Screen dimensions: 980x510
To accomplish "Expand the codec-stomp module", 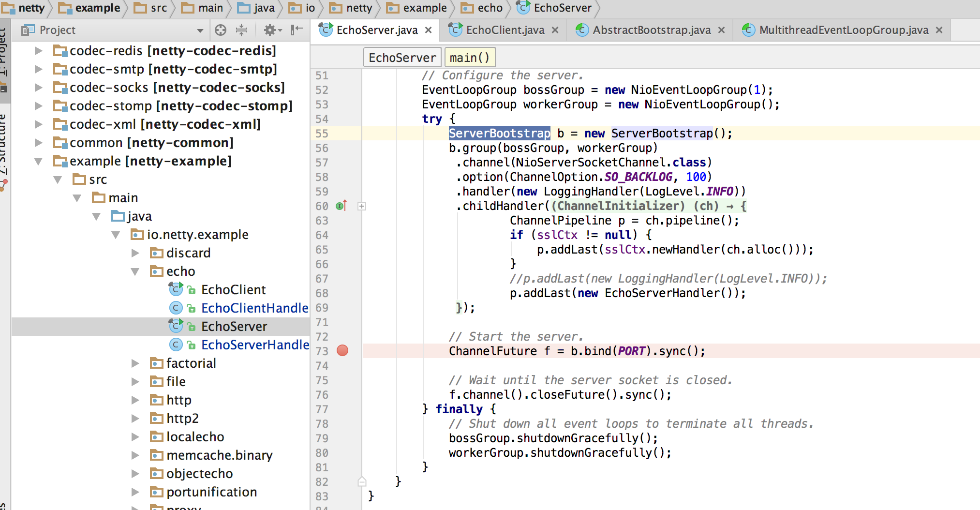I will click(x=38, y=106).
